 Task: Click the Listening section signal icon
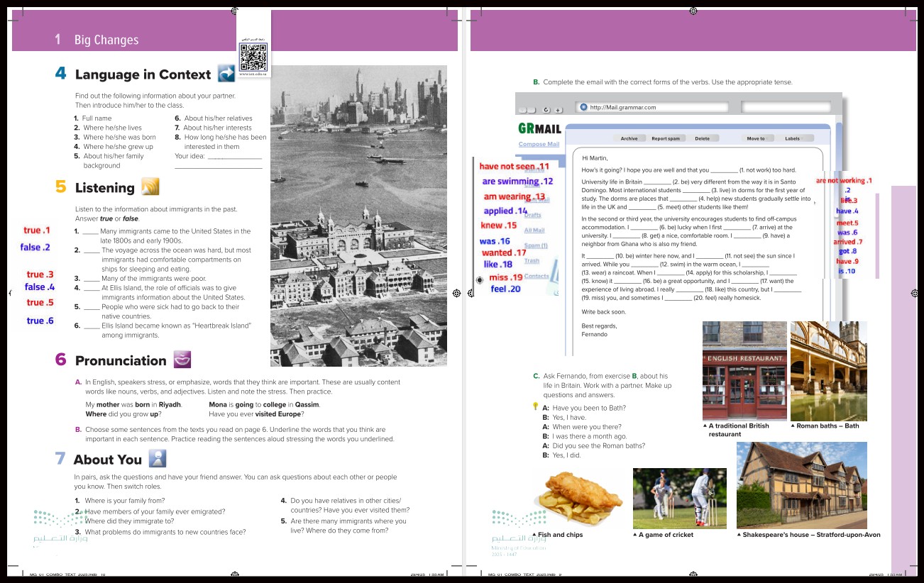[150, 187]
